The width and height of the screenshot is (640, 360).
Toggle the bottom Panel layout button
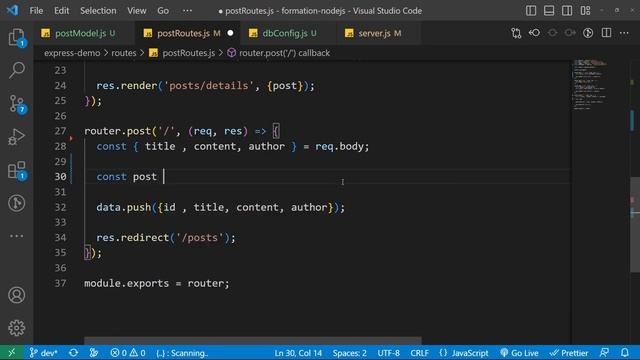[549, 11]
